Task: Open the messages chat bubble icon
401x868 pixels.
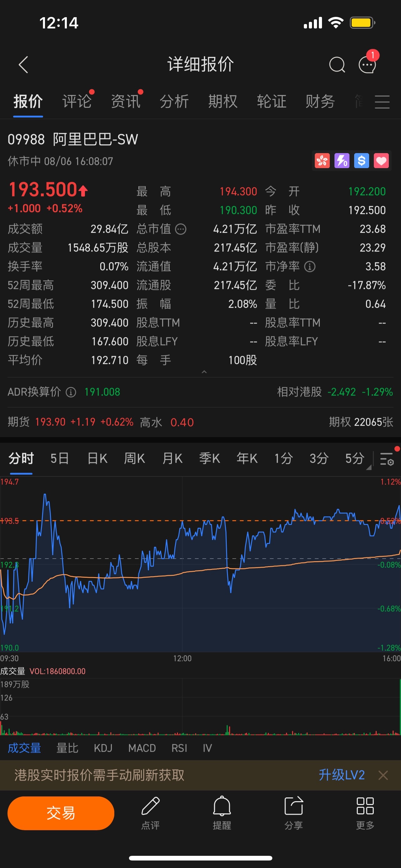Action: [367, 64]
